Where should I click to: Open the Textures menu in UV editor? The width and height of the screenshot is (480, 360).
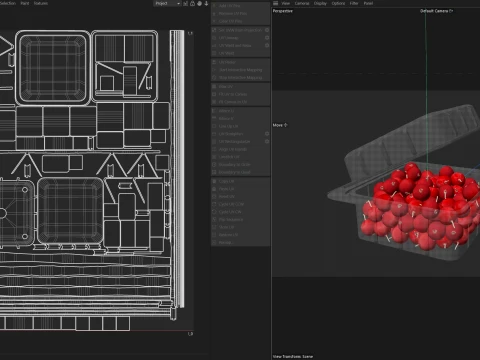tap(41, 3)
